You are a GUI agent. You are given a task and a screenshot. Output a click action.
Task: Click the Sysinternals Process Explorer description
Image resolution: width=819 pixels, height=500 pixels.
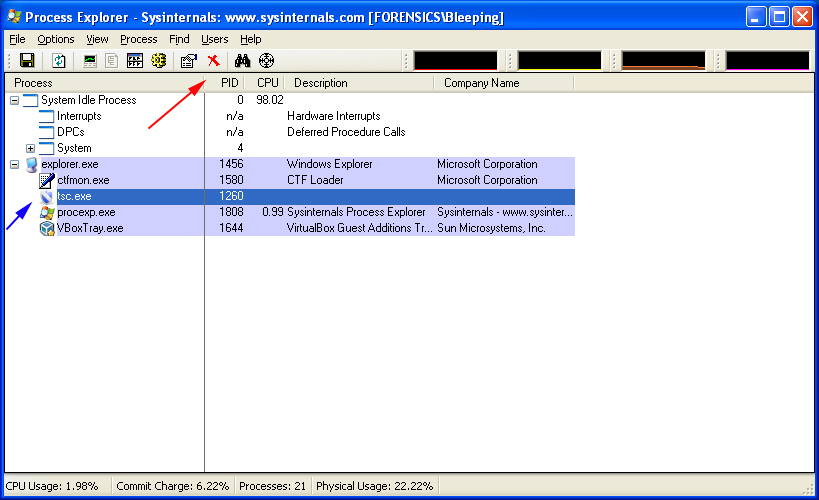tap(356, 213)
